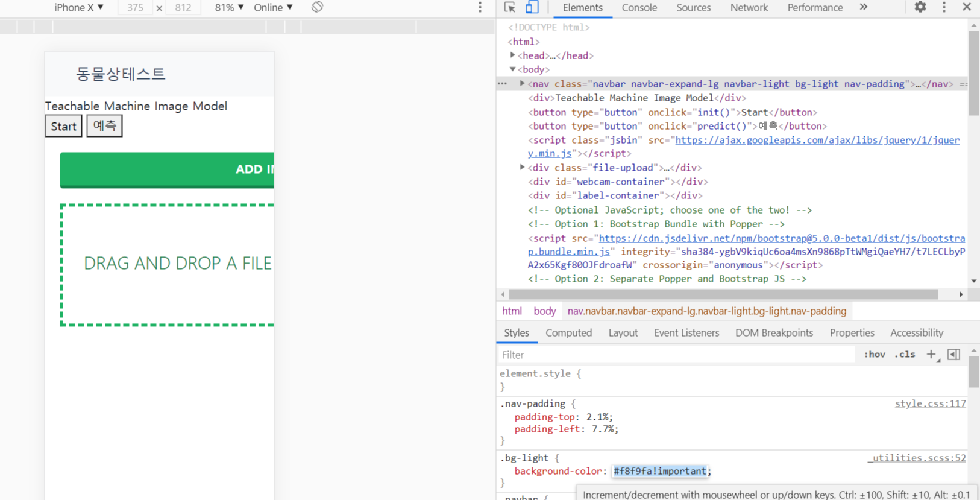Show more DevTools tabs chevron
This screenshot has width=980, height=500.
coord(864,7)
